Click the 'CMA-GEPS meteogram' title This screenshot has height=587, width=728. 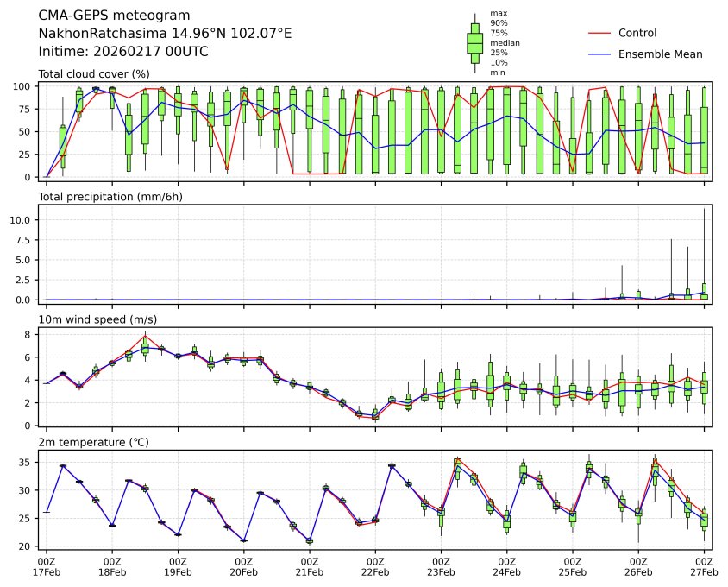pyautogui.click(x=107, y=16)
